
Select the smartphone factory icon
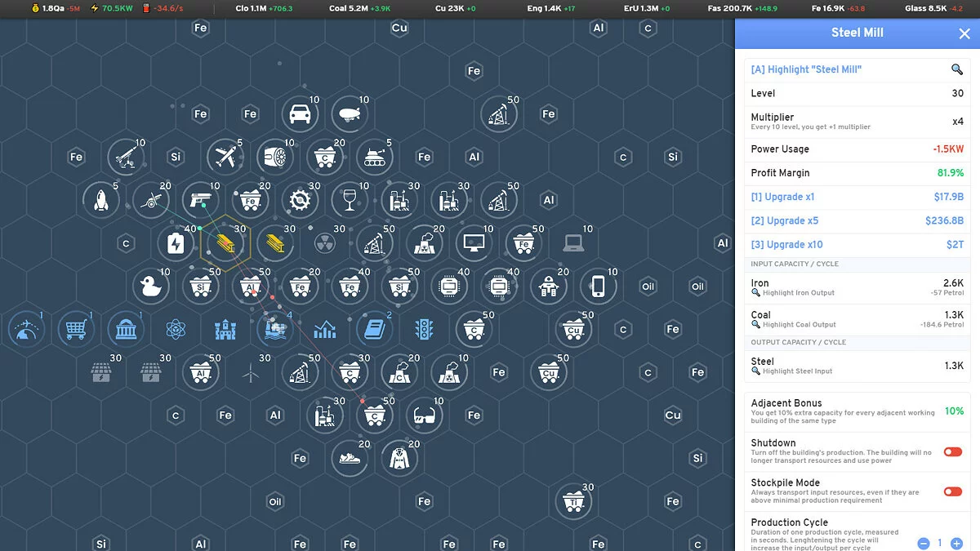tap(598, 286)
